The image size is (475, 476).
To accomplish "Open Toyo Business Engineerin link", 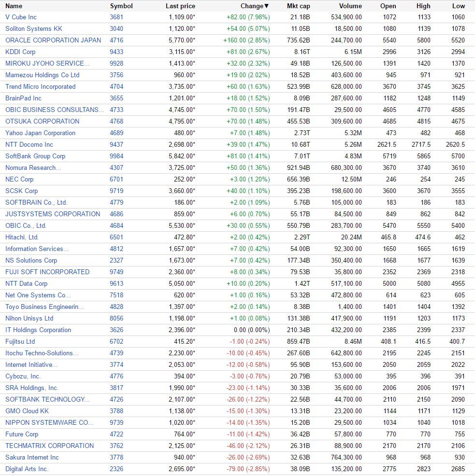I will (44, 307).
